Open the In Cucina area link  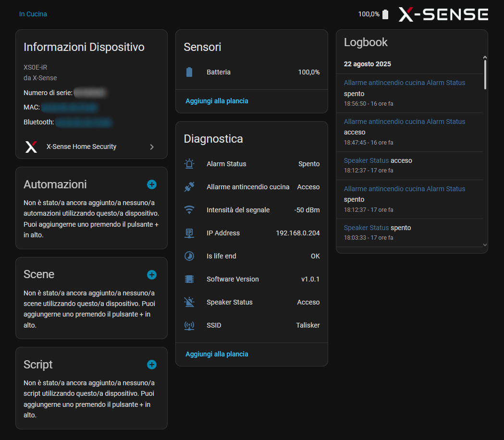pos(33,14)
